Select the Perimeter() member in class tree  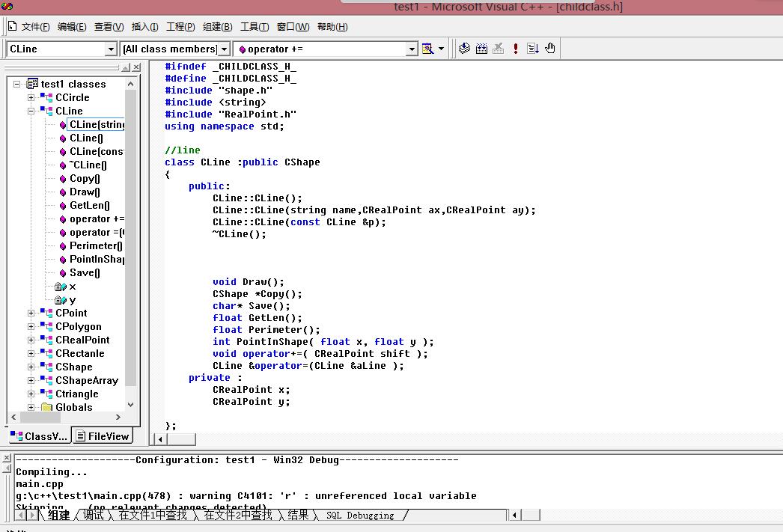point(96,245)
